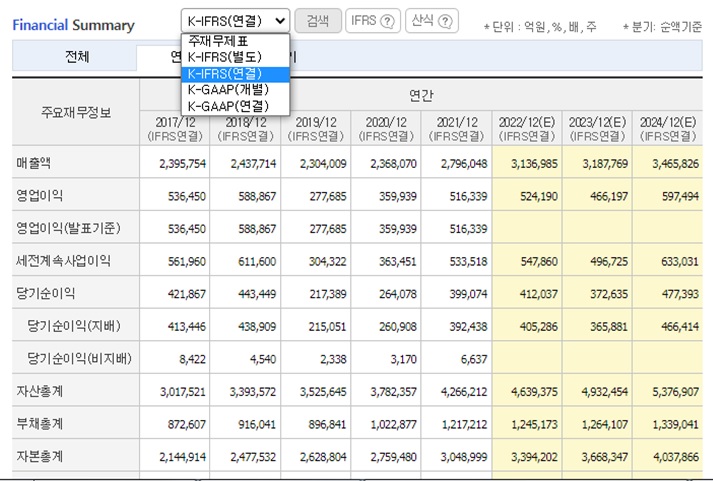Click question mark icon beside IFRS

click(x=387, y=21)
